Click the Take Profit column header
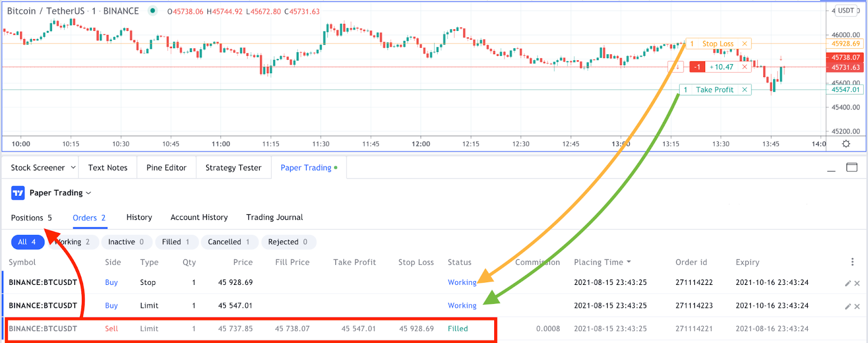This screenshot has height=343, width=868. pos(354,262)
